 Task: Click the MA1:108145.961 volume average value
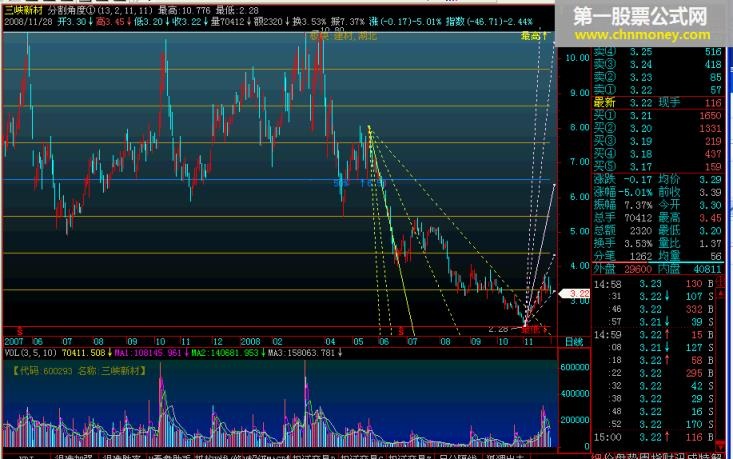[x=148, y=353]
